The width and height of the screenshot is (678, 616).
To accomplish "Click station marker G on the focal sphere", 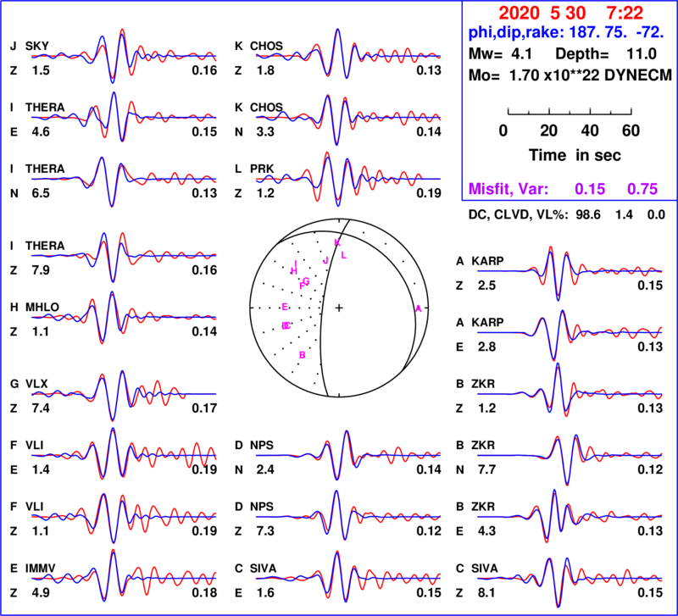I will click(x=306, y=281).
